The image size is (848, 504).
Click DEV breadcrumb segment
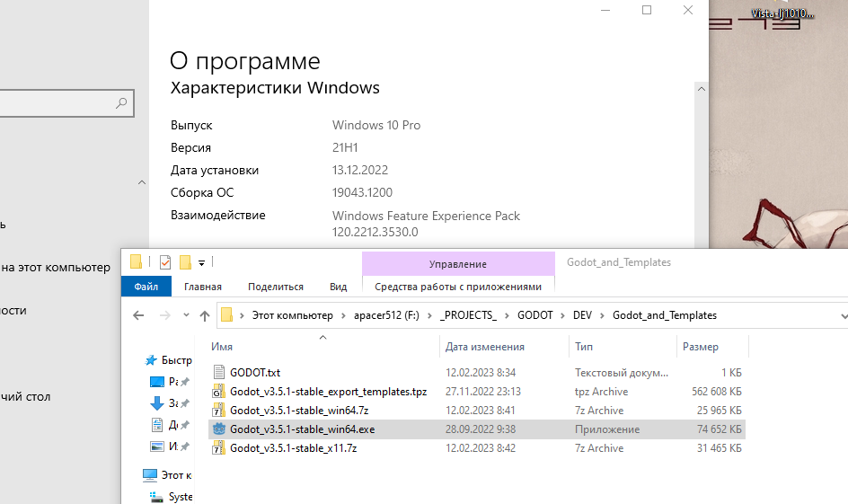582,315
